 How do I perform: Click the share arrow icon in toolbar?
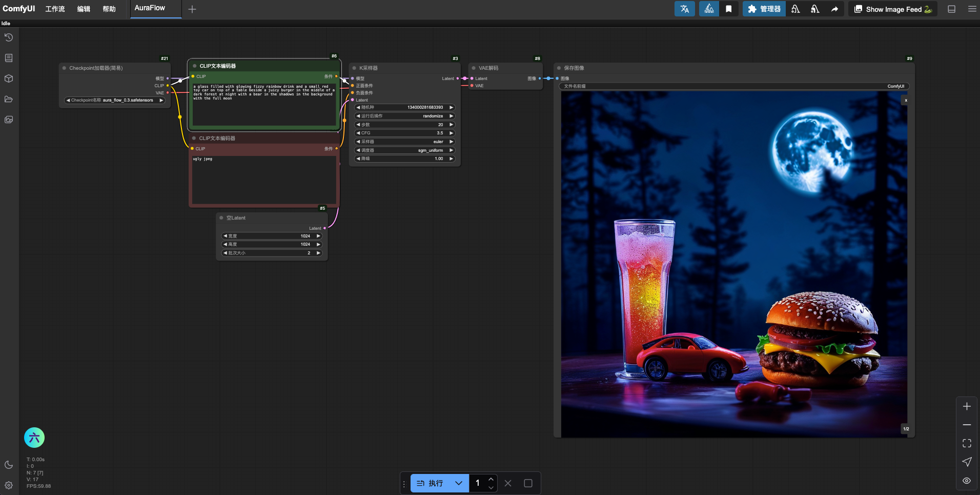click(834, 9)
